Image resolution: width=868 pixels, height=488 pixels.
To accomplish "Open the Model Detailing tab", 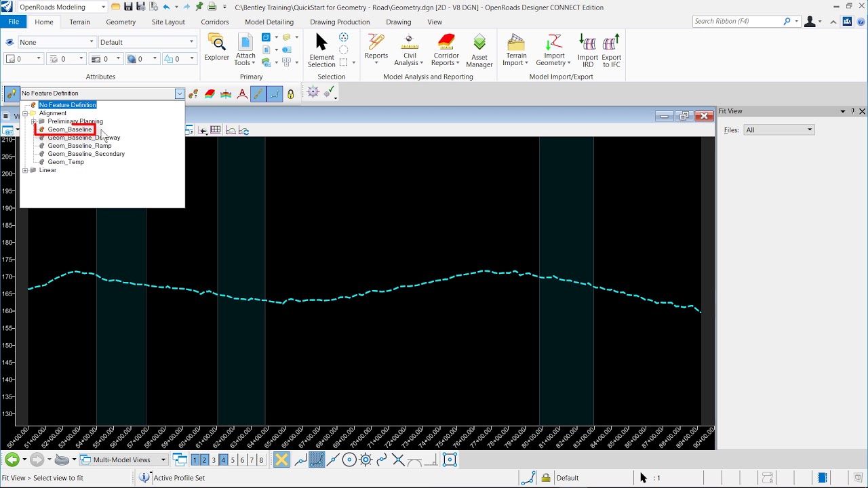I will [x=269, y=22].
